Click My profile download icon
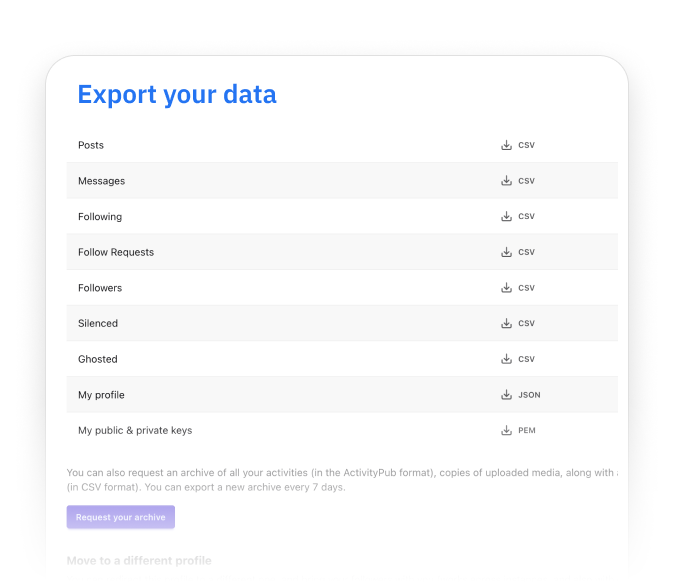The height and width of the screenshot is (582, 673). click(506, 395)
